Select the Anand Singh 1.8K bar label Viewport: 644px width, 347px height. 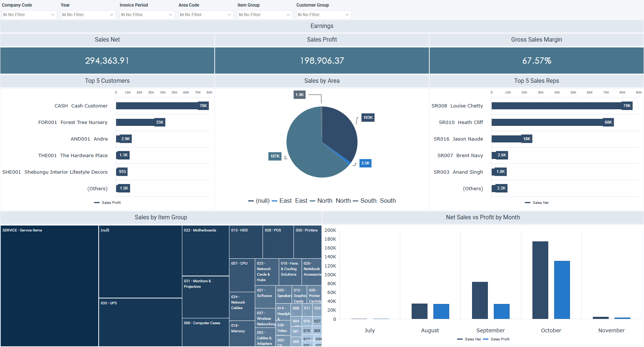point(501,171)
